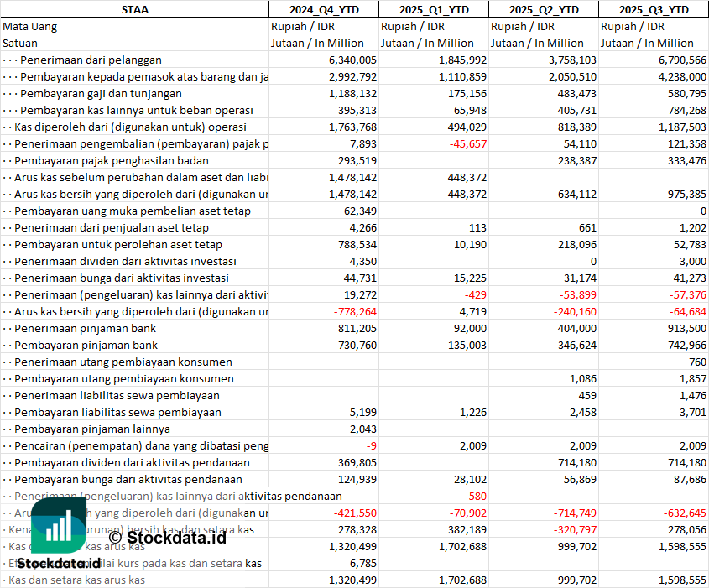709x588 pixels.
Task: Click Pembayaran dividen dari aktivitas pendanaan
Action: tap(132, 462)
